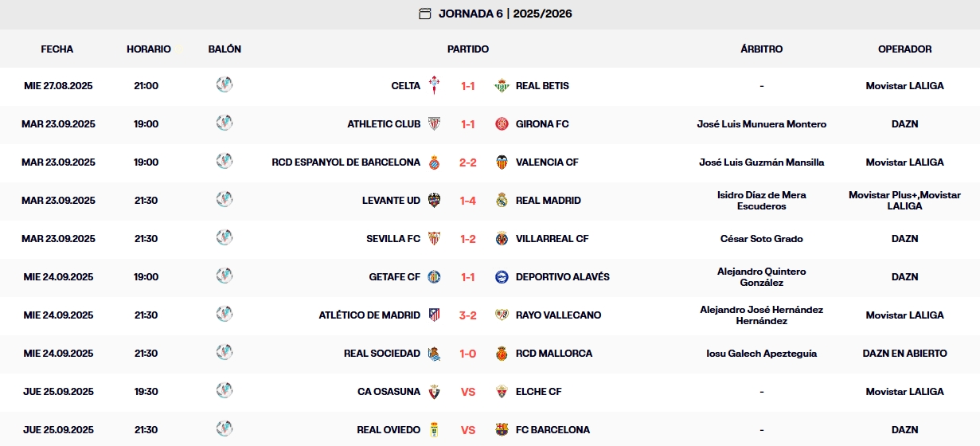Click the OPERADOR column header
The height and width of the screenshot is (446, 980).
pyautogui.click(x=904, y=49)
